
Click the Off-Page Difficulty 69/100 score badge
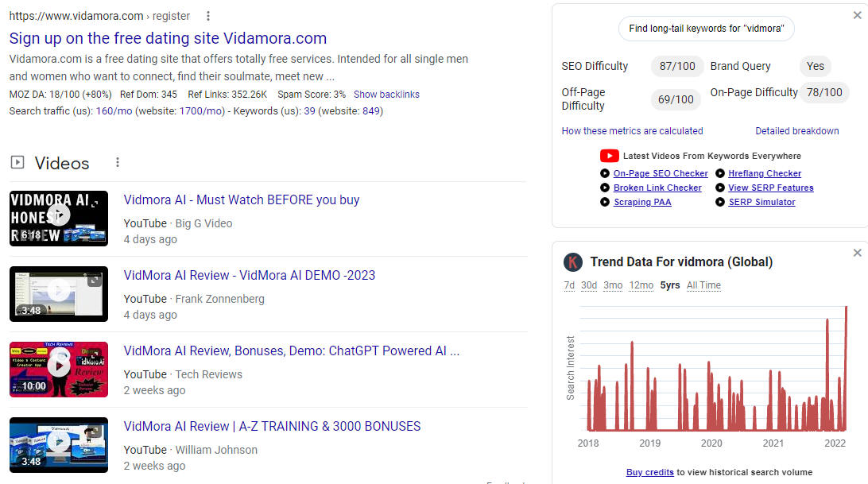(x=676, y=99)
